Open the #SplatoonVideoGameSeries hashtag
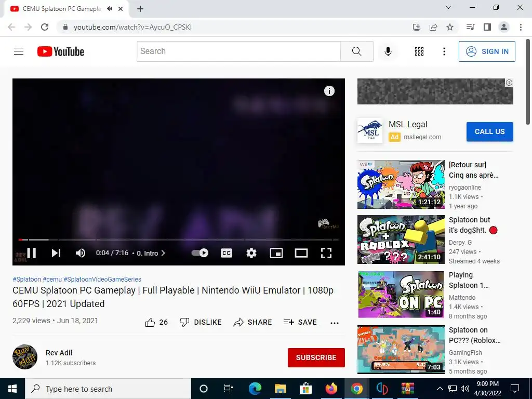 point(102,279)
